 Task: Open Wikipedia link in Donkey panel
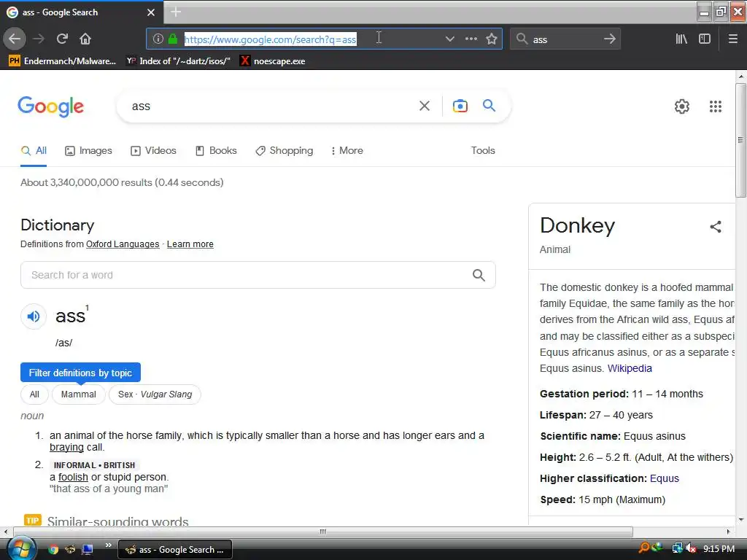pos(630,368)
